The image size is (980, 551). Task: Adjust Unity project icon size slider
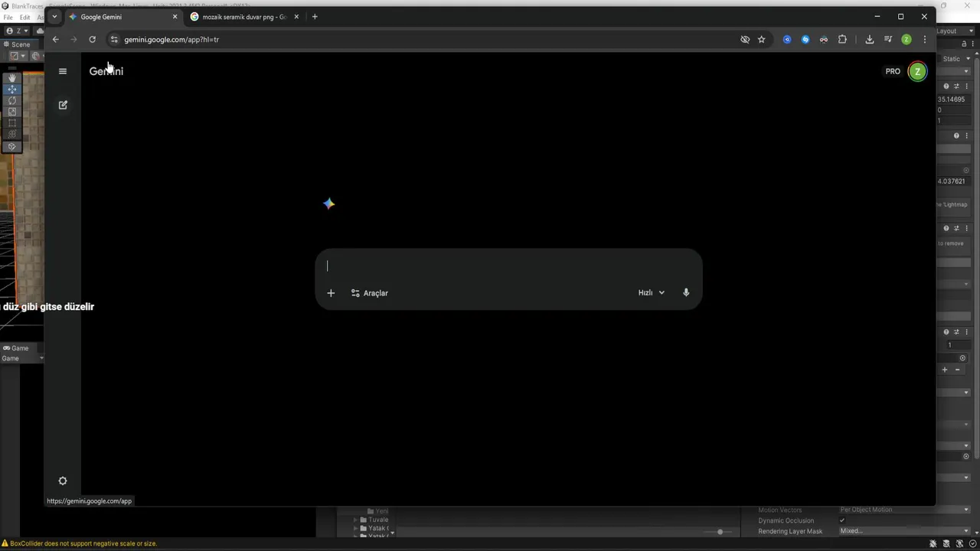720,532
